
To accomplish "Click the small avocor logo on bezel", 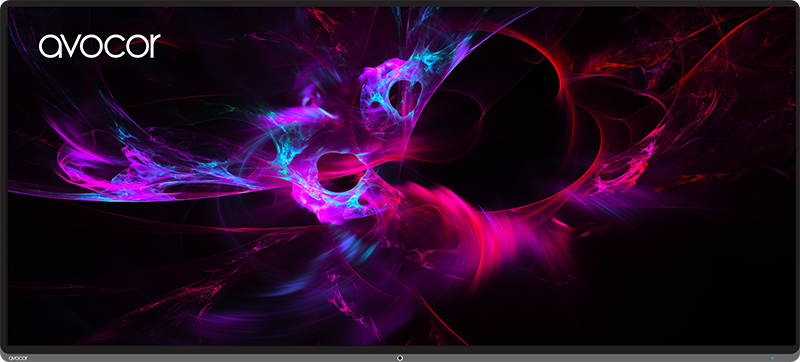I will pos(18,358).
